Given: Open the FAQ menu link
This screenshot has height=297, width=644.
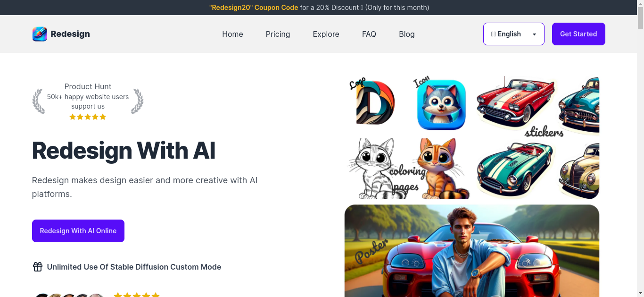Looking at the screenshot, I should 369,34.
